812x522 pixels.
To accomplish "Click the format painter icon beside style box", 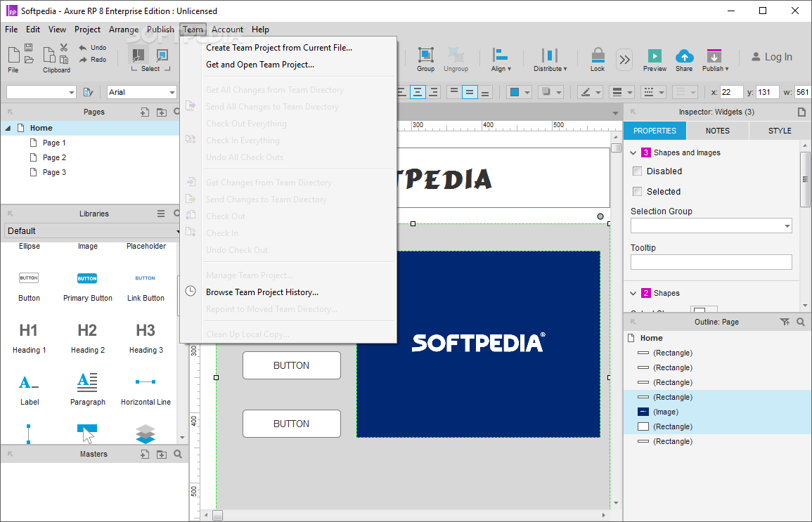I will coord(88,92).
